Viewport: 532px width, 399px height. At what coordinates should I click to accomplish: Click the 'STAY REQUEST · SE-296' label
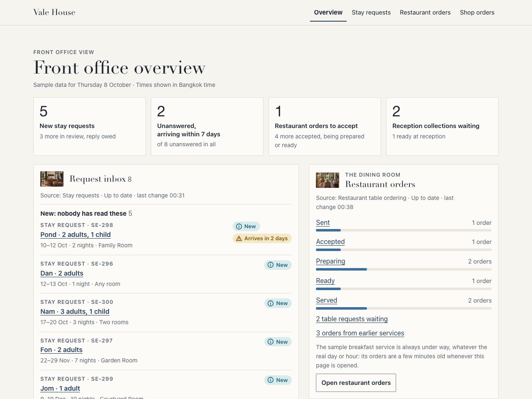point(77,264)
